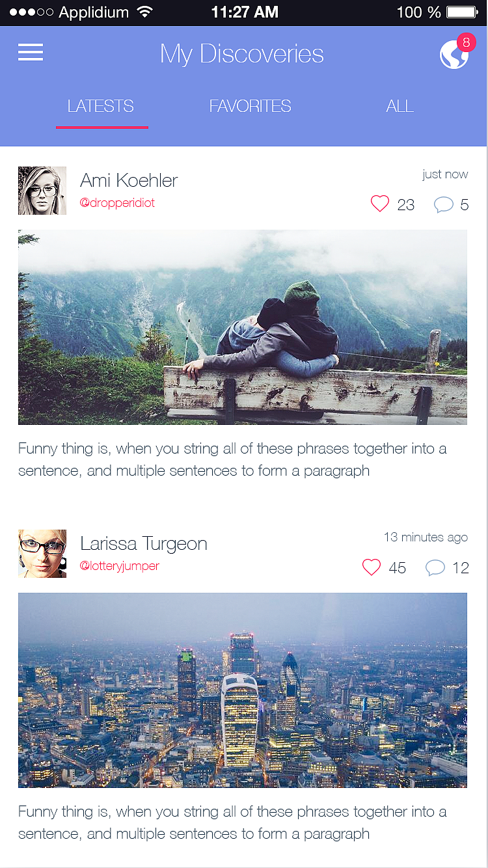
Task: Tap the red notification badge showing 8
Action: pyautogui.click(x=466, y=43)
